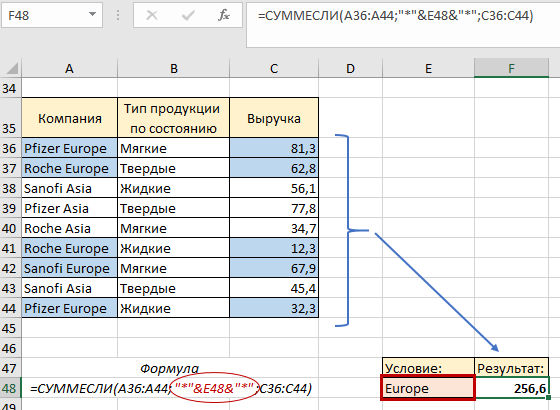
Task: Select column F header
Action: point(511,68)
